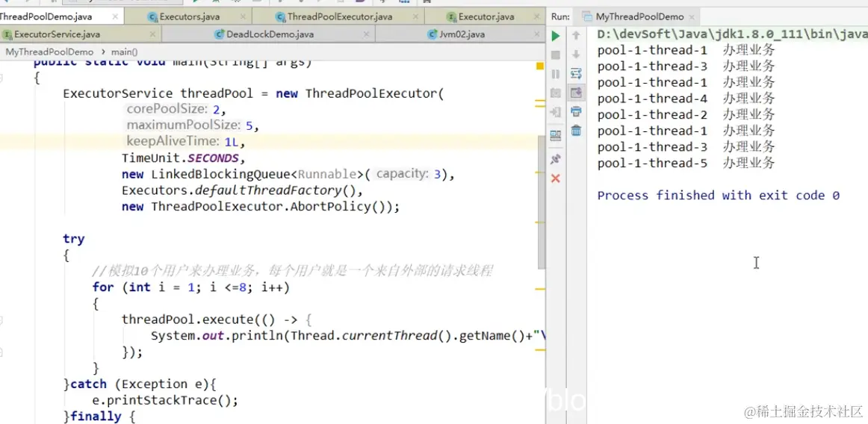The height and width of the screenshot is (424, 868).
Task: Click TimeUnit.SECONDS in the code
Action: [180, 158]
